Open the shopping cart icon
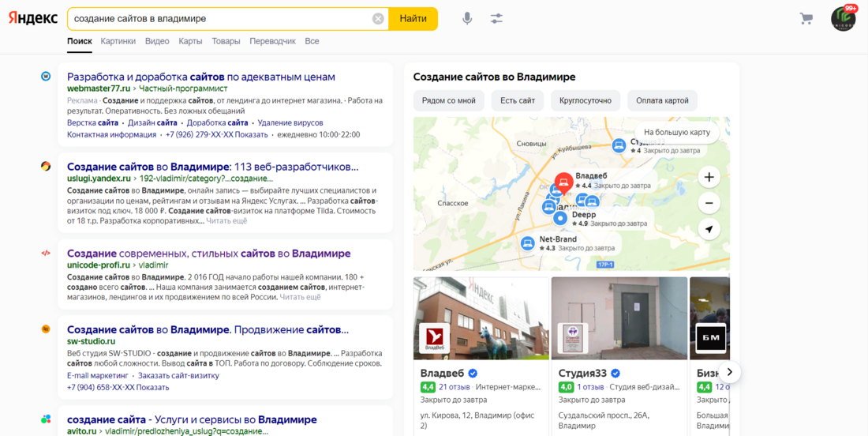 click(x=806, y=19)
